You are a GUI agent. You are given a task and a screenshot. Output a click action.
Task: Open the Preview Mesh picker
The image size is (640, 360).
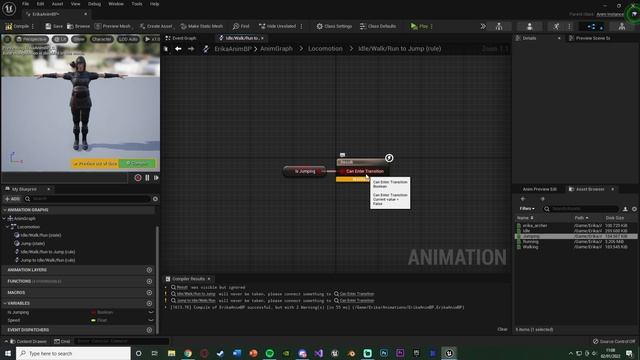[x=113, y=26]
